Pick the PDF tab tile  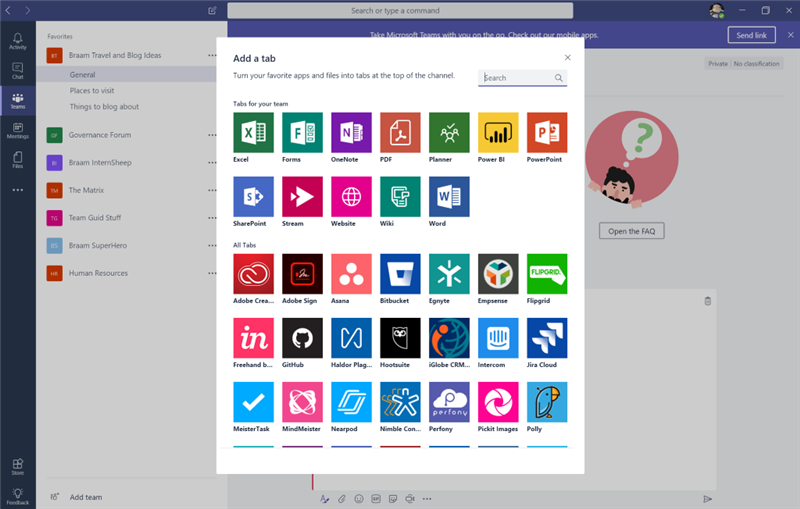[x=400, y=133]
